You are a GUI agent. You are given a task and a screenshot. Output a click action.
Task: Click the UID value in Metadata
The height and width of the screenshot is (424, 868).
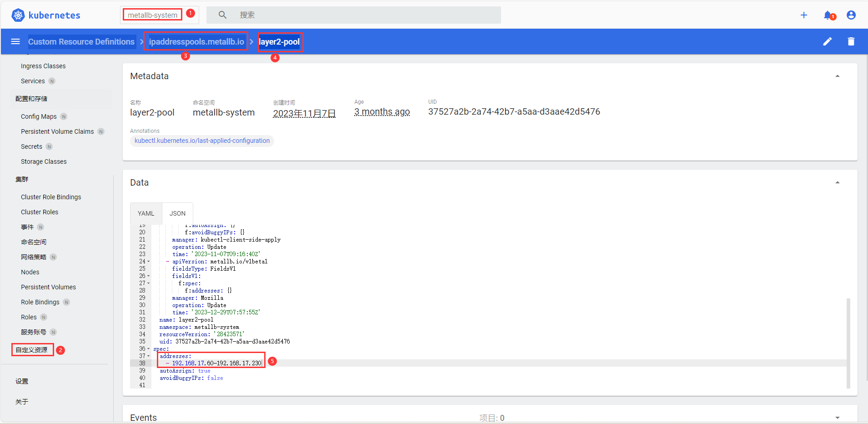coord(514,111)
